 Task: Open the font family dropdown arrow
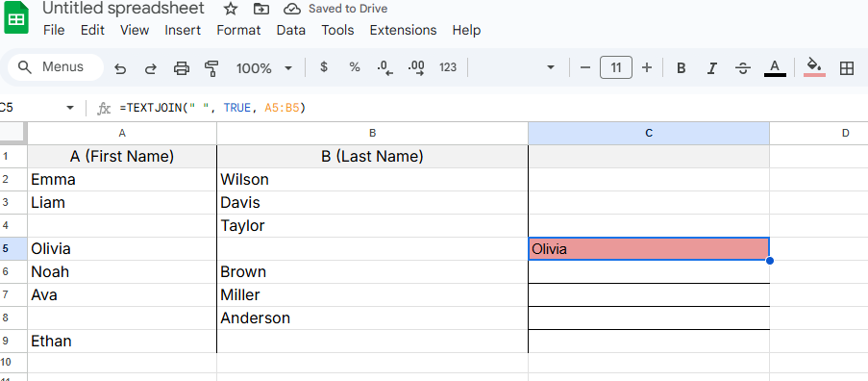pyautogui.click(x=550, y=67)
